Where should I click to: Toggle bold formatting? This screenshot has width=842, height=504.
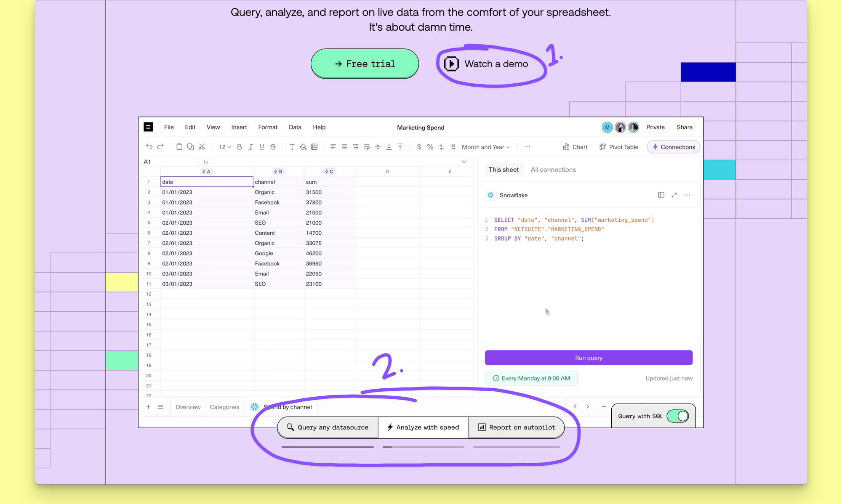[240, 147]
